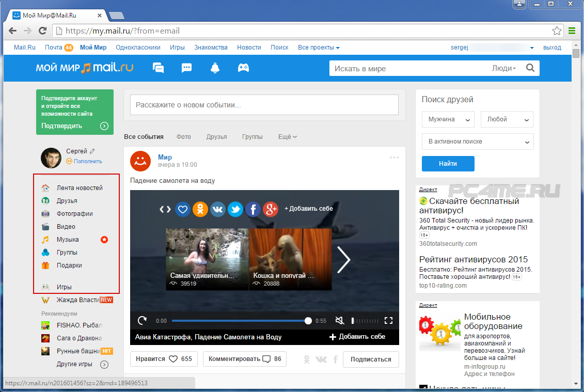The height and width of the screenshot is (392, 584).
Task: Replay the video with circular arrow
Action: point(142,320)
